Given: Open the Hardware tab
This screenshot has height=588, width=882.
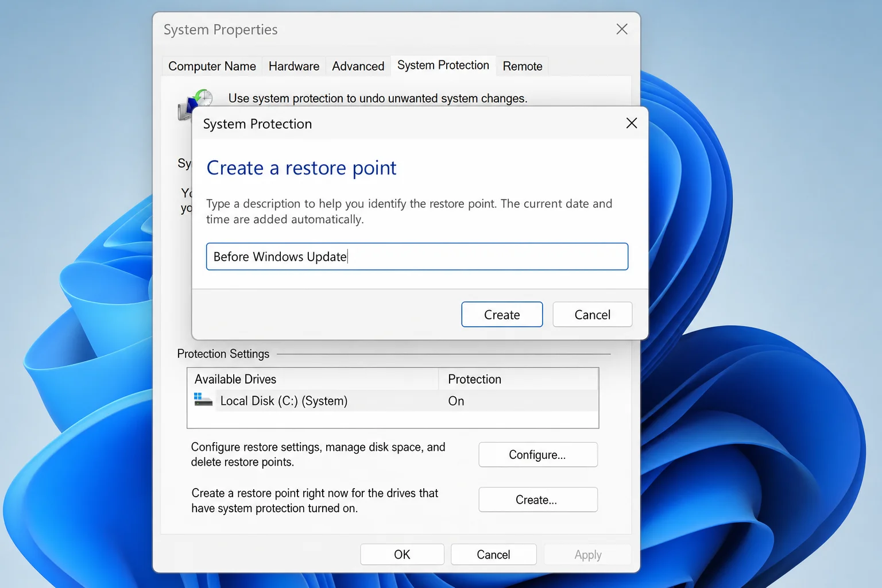Looking at the screenshot, I should (293, 66).
